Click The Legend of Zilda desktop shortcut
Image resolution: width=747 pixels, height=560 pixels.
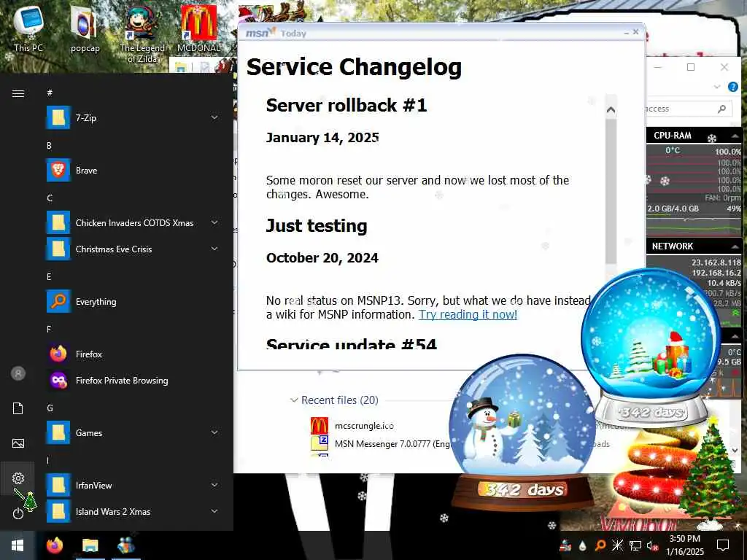(142, 34)
